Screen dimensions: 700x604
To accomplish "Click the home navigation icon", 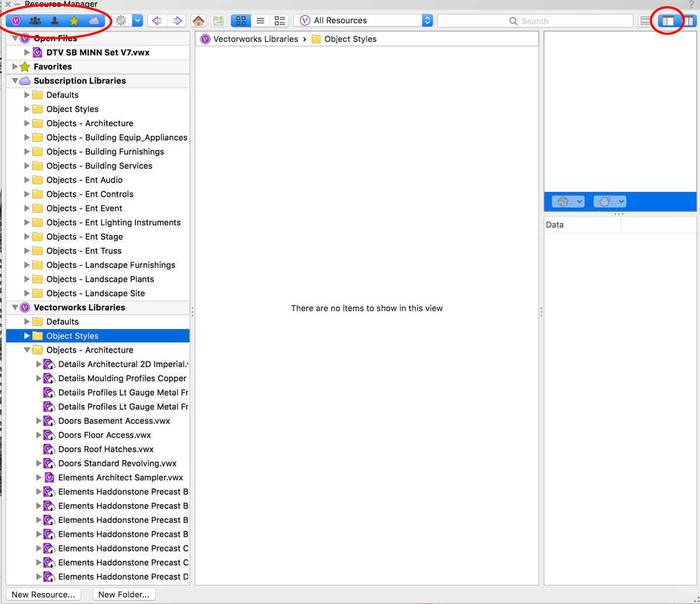I will click(x=198, y=20).
